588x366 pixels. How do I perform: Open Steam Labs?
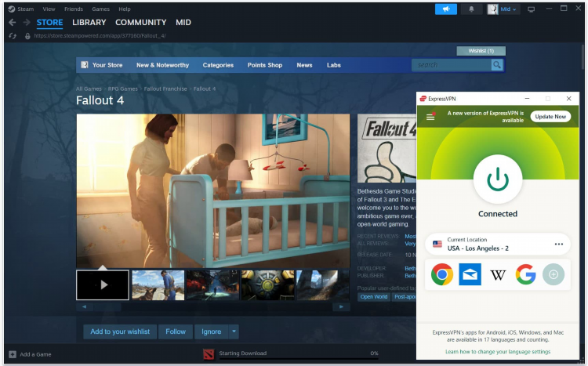[x=334, y=65]
